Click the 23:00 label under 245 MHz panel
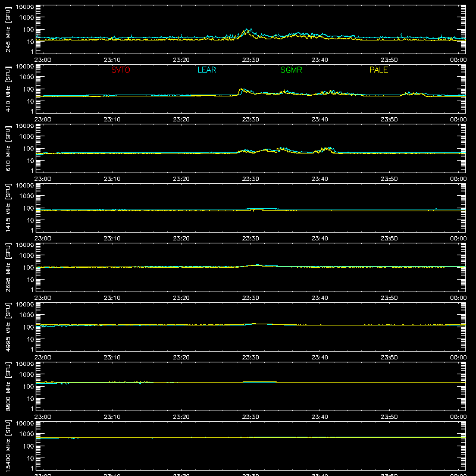Image resolution: width=476 pixels, height=476 pixels. 42,60
